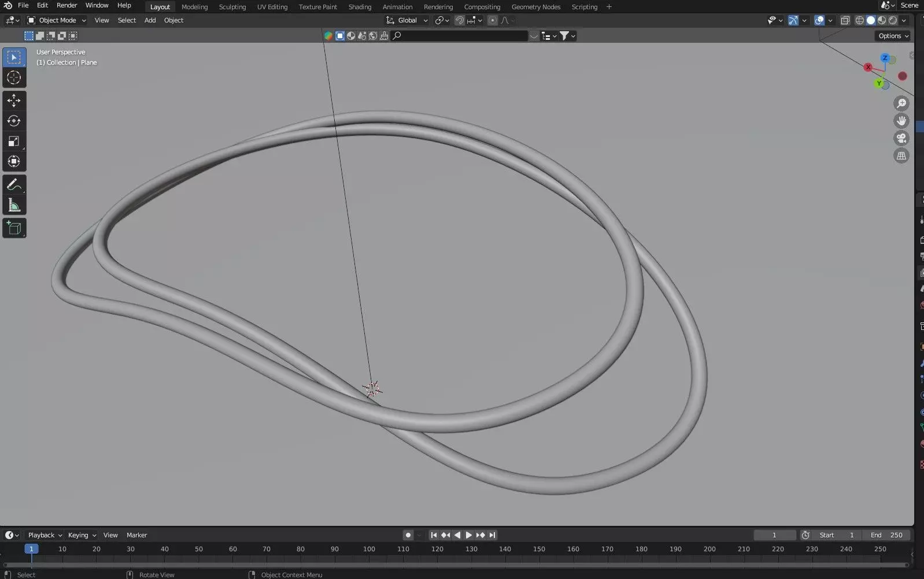Image resolution: width=924 pixels, height=579 pixels.
Task: Set selection mode to intersect
Action: coord(73,36)
